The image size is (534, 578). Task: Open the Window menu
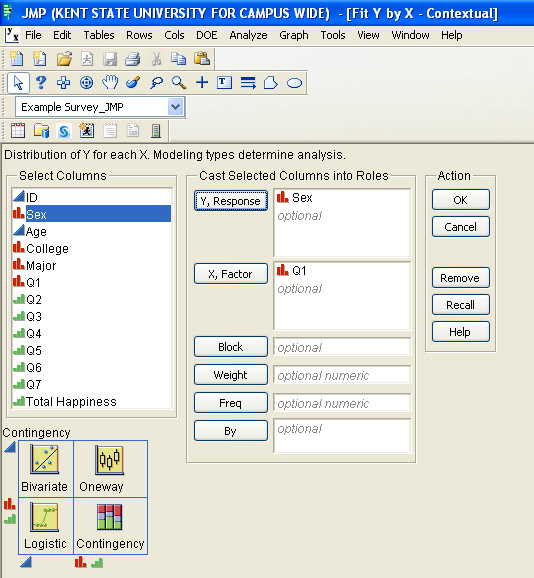410,35
